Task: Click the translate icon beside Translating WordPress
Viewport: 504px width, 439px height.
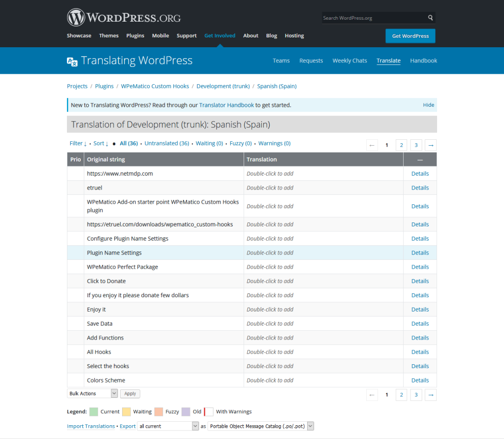Action: point(72,62)
